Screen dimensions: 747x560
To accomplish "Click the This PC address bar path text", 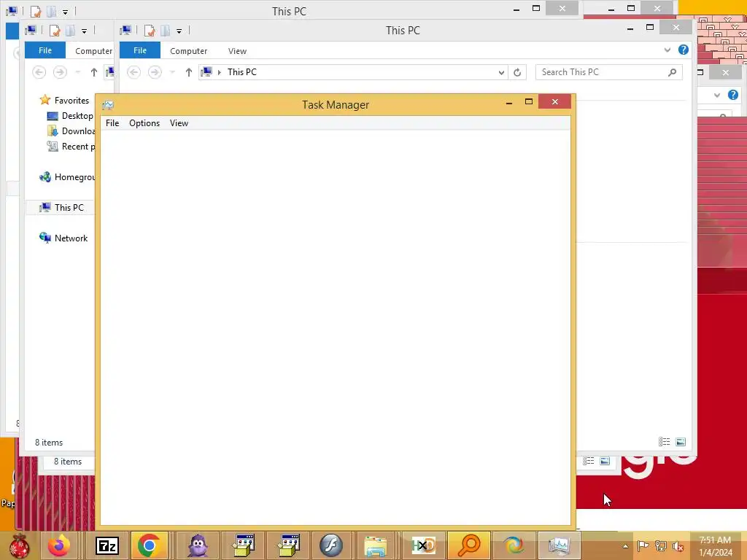I will (242, 72).
